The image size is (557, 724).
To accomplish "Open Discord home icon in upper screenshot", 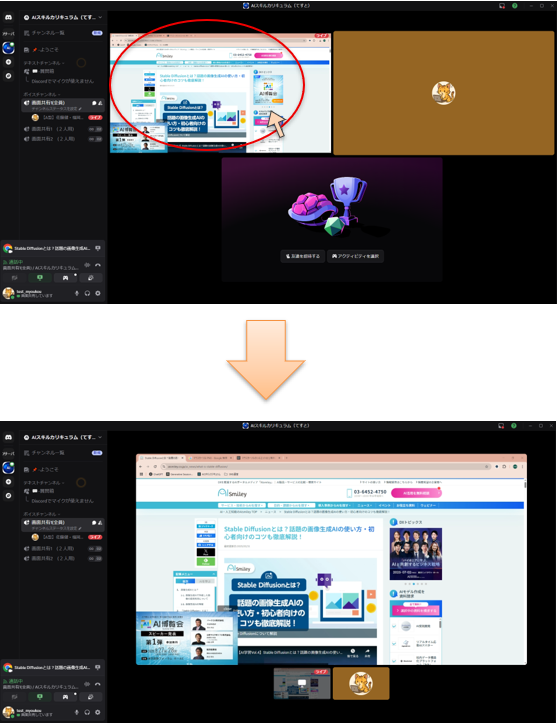I will click(x=8, y=18).
